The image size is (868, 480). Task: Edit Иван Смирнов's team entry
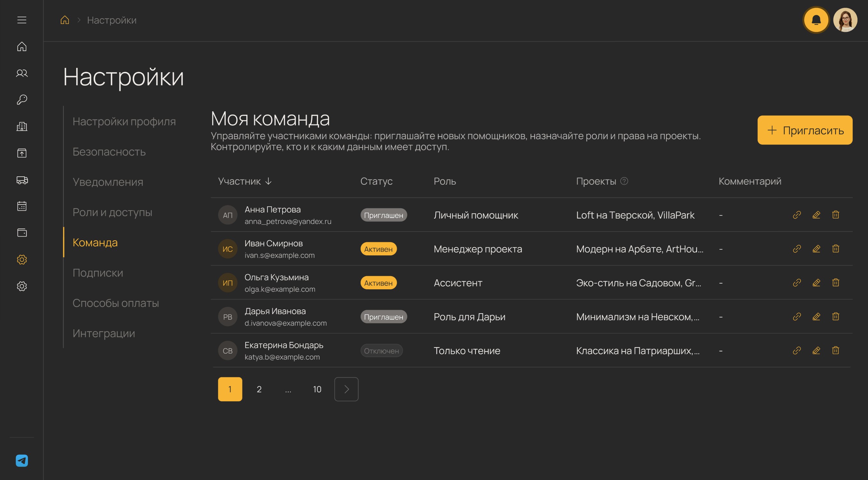click(816, 249)
